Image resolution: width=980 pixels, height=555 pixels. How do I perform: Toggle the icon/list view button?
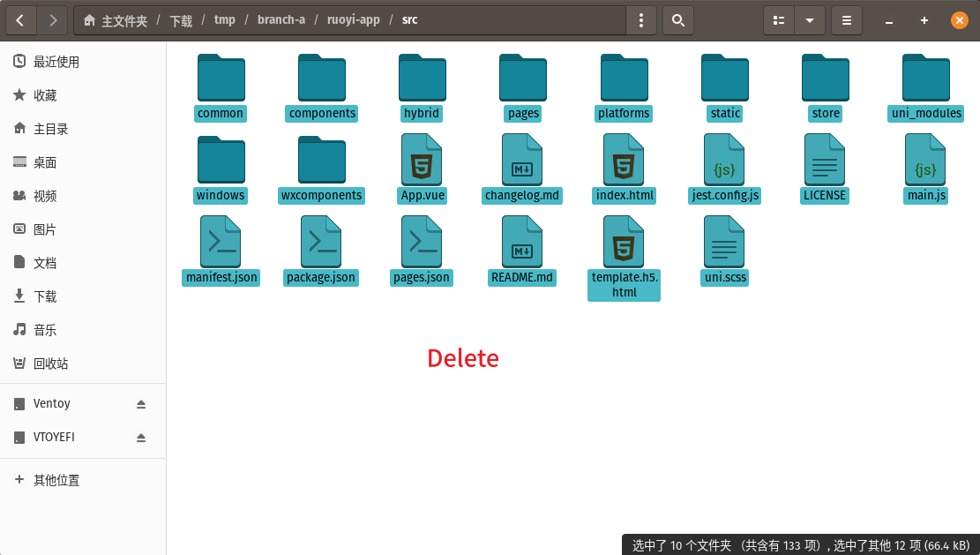tap(779, 20)
